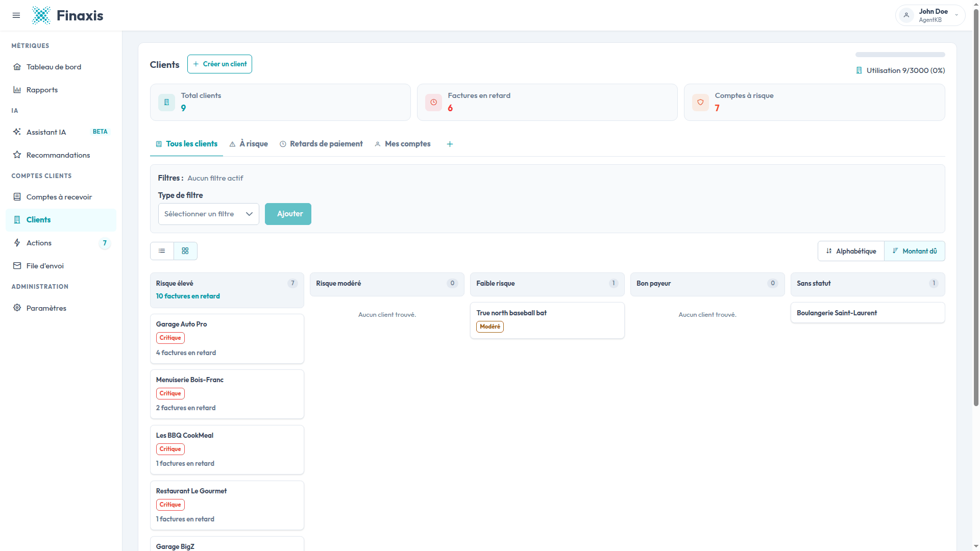Click the Sans statut column header

pos(868,284)
